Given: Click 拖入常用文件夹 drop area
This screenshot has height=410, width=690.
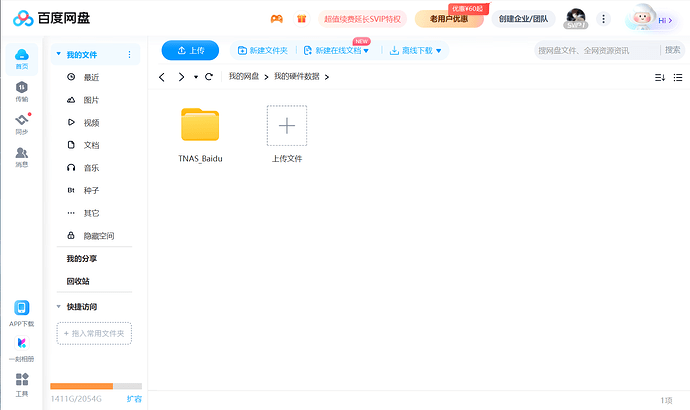Looking at the screenshot, I should (94, 333).
